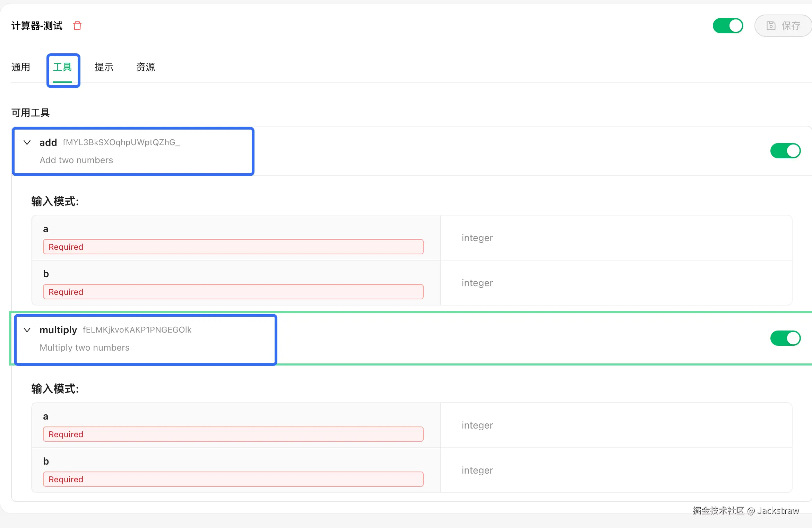The height and width of the screenshot is (528, 812).
Task: Click the add tool name label
Action: tap(48, 142)
